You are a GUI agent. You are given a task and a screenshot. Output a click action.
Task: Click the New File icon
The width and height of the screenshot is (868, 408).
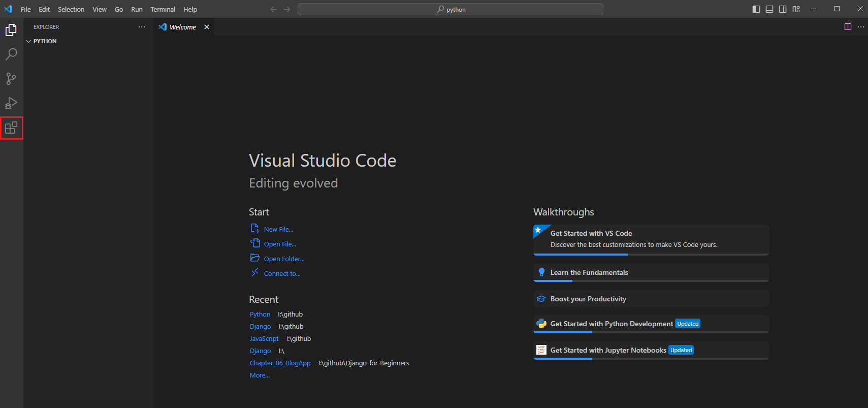click(x=255, y=229)
